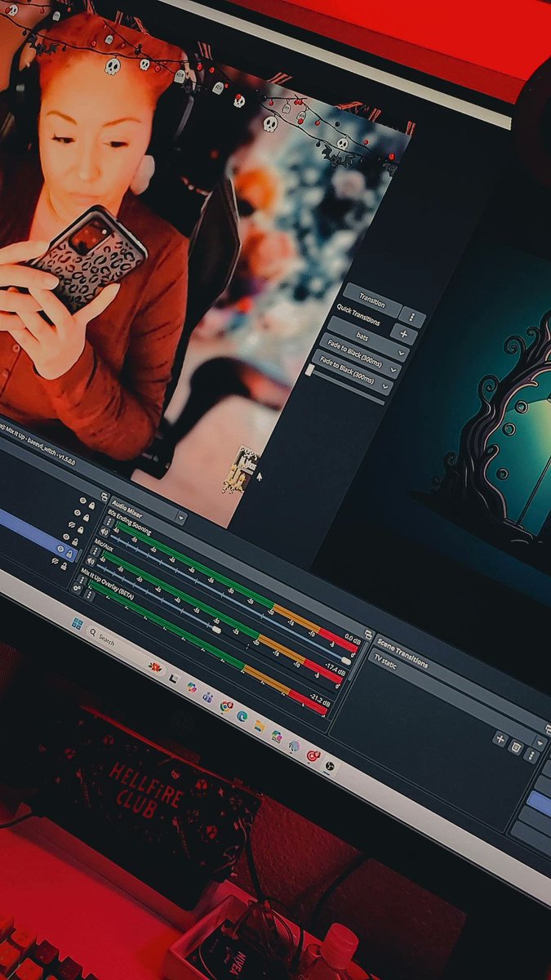Viewport: 551px width, 980px height.
Task: Click the OBS Studio taskbar icon
Action: click(x=329, y=765)
